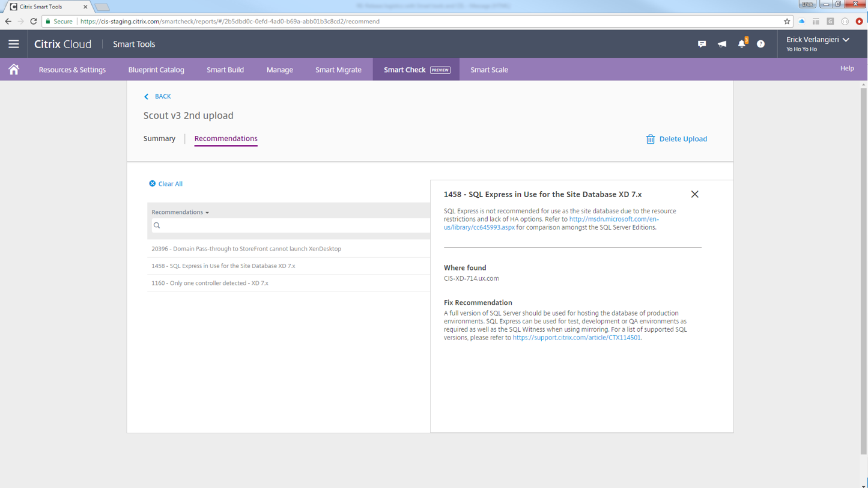
Task: Click the Erick Chrome profile button
Action: tap(807, 4)
